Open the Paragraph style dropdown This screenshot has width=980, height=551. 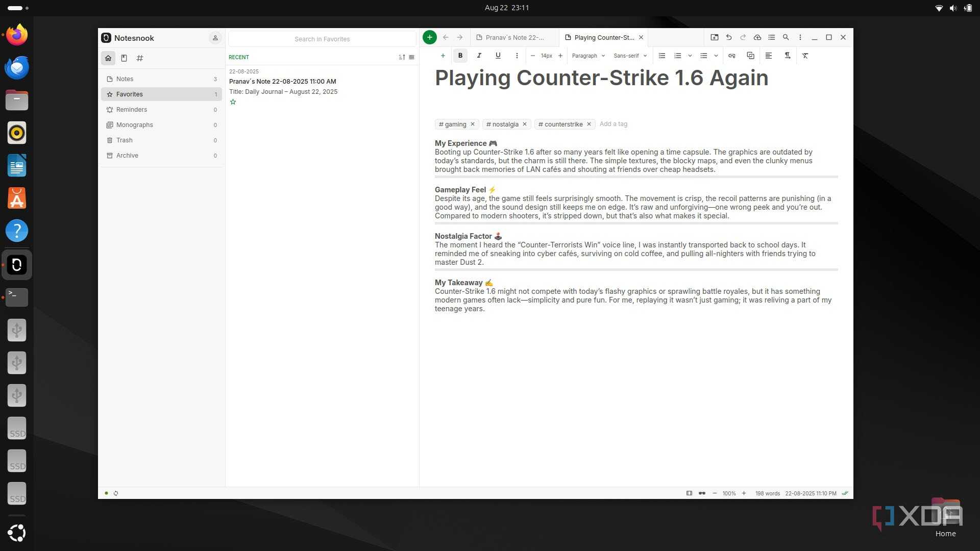tap(588, 56)
